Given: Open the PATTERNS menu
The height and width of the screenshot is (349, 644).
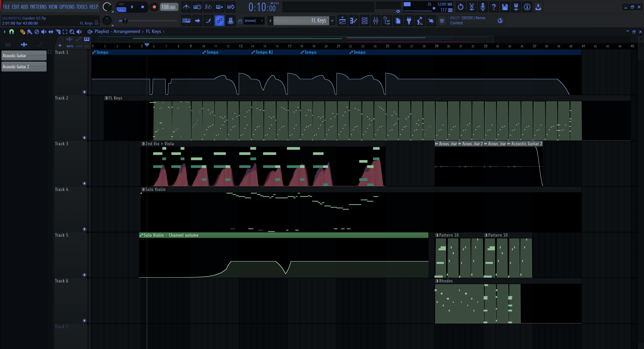Looking at the screenshot, I should tap(38, 7).
